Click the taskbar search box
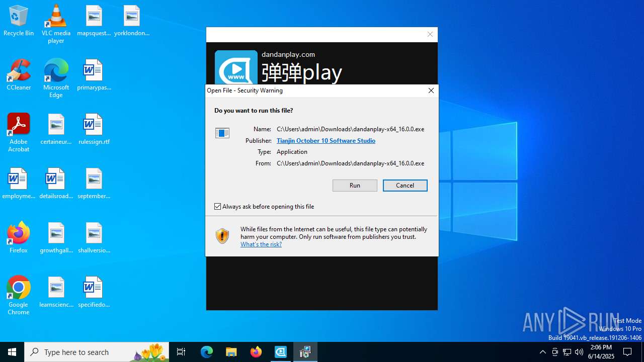 point(97,352)
